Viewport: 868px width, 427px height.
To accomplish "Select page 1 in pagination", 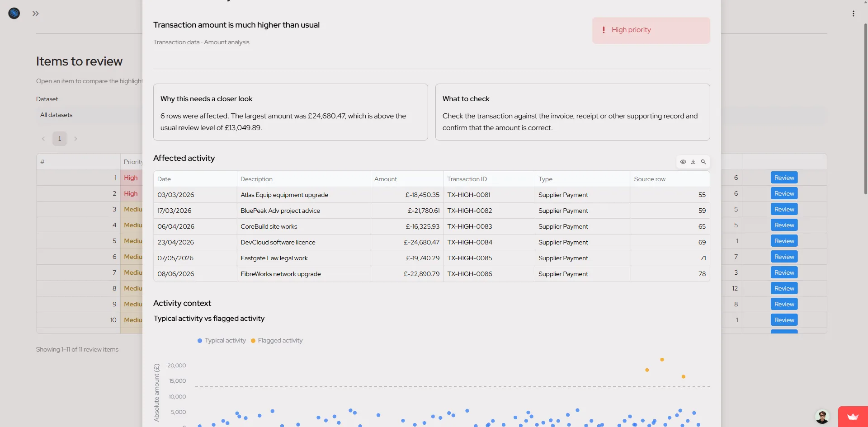I will point(60,139).
